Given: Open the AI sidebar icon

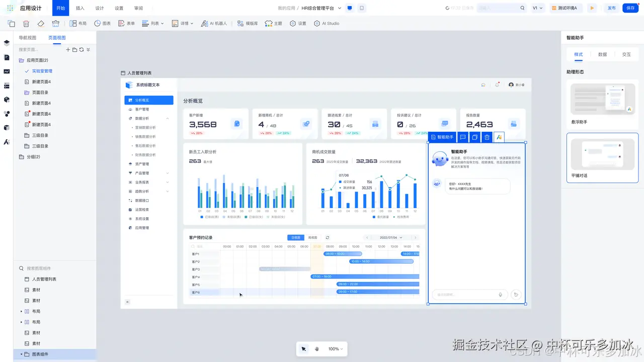Looking at the screenshot, I should point(7,142).
